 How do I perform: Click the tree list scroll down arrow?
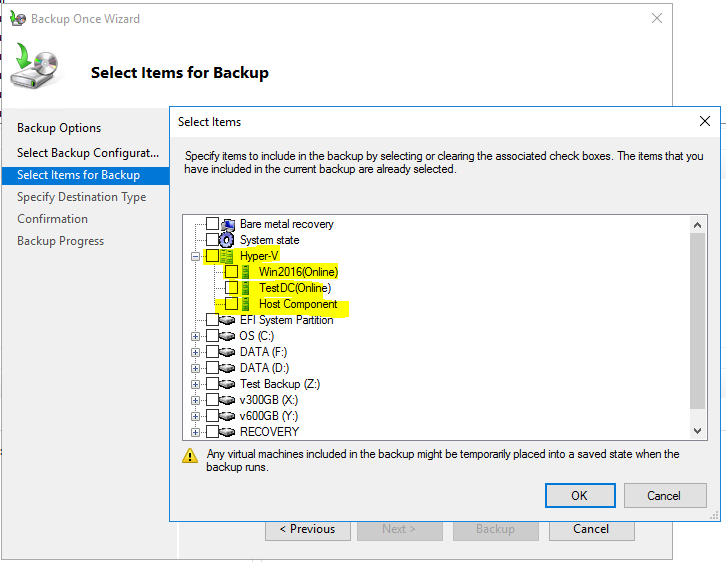(x=697, y=431)
